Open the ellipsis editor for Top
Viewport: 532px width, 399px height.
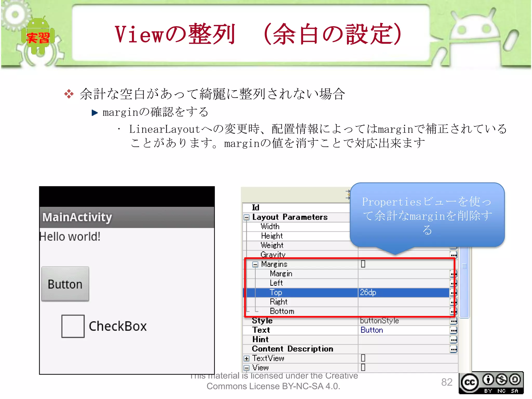point(454,293)
